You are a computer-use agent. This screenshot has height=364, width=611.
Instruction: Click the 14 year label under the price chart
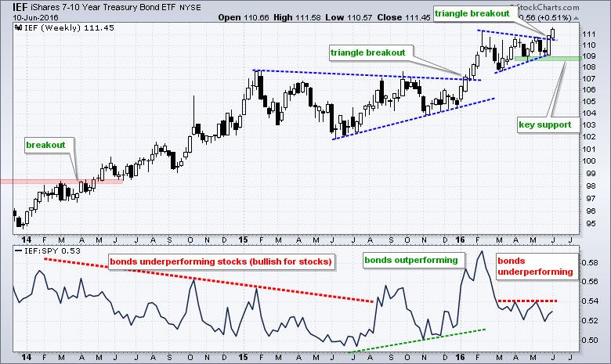(27, 240)
